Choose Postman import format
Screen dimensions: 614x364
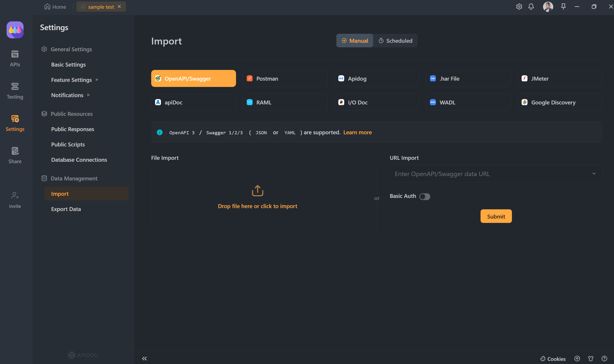[285, 78]
